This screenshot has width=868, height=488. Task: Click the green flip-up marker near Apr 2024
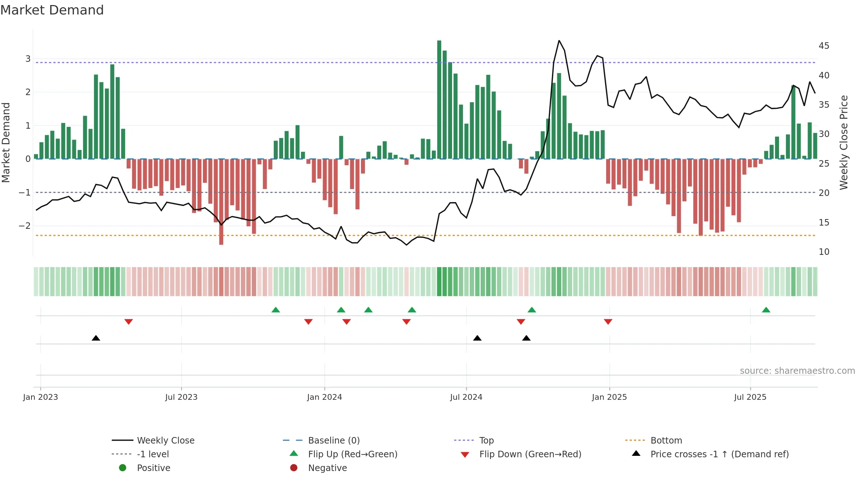point(412,310)
